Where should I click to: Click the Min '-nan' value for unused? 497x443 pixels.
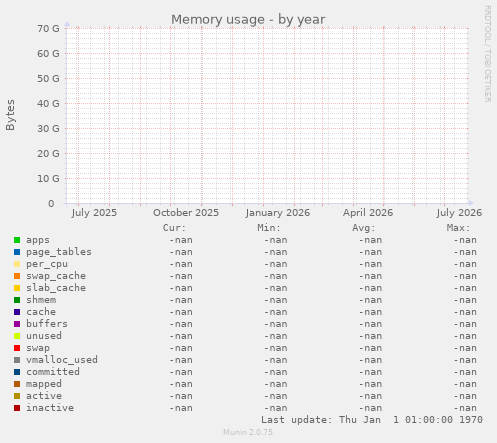[276, 336]
